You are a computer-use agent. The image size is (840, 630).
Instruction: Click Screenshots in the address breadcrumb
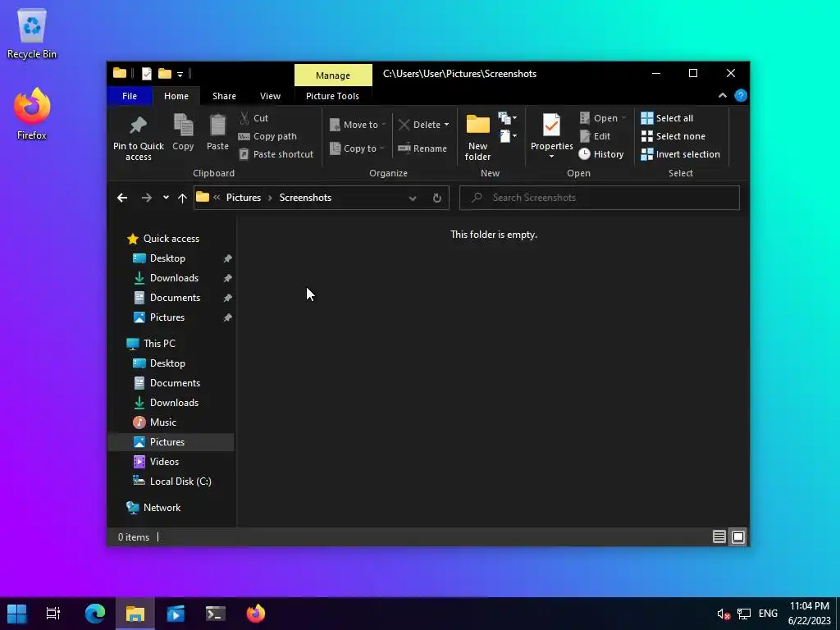(x=305, y=198)
